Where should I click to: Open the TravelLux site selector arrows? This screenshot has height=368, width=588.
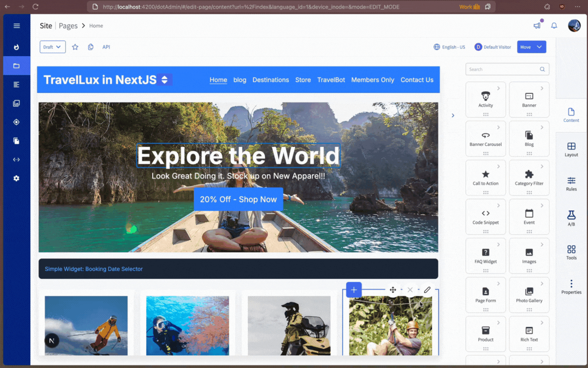point(164,80)
